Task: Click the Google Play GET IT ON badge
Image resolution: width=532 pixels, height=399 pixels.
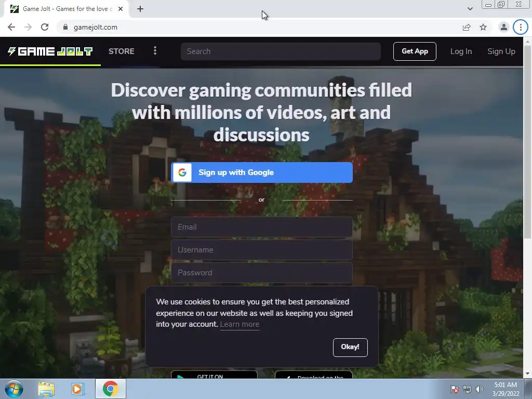Action: [x=214, y=375]
